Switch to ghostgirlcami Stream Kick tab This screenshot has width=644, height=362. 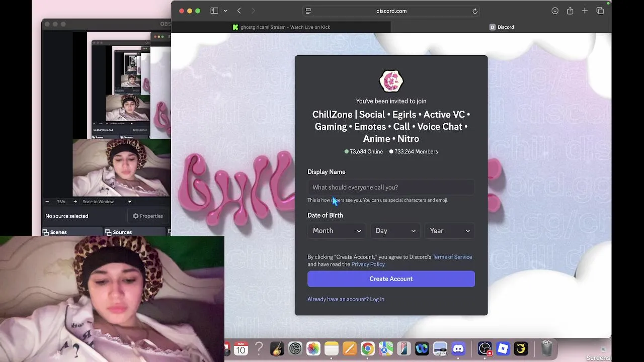point(281,27)
